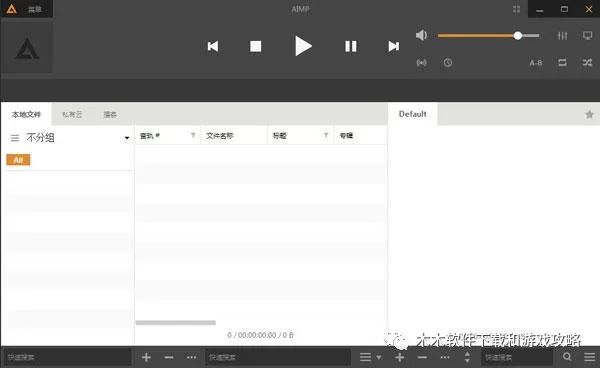
Task: Set volume on the orange volume slider
Action: 489,36
